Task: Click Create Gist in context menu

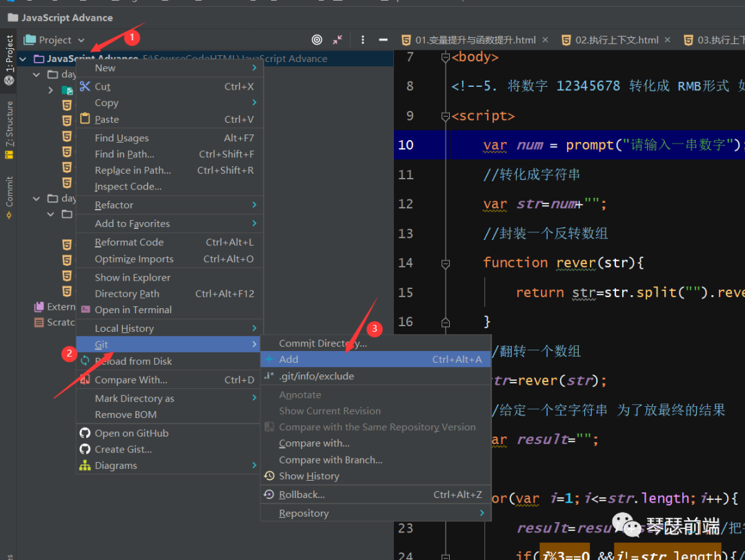Action: click(123, 449)
